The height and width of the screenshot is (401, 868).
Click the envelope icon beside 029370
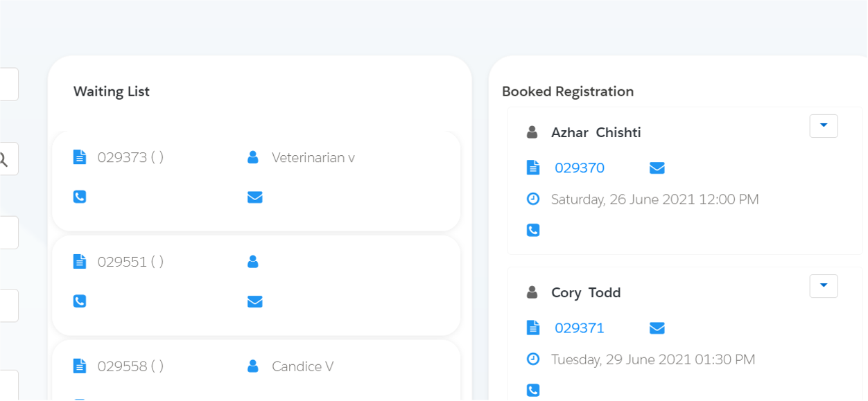coord(657,168)
